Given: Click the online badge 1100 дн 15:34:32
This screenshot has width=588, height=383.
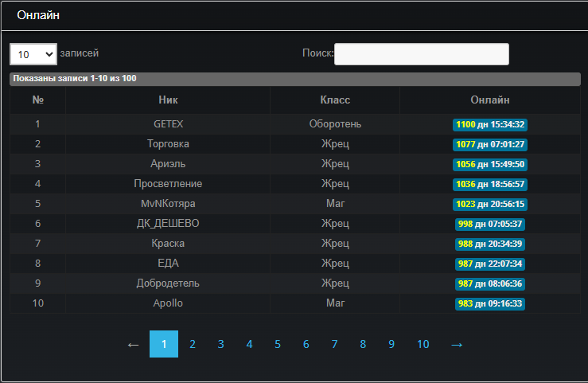Looking at the screenshot, I should [x=490, y=124].
